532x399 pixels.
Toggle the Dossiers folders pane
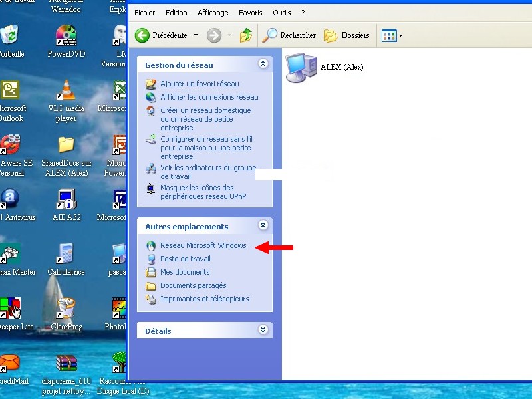click(x=347, y=35)
